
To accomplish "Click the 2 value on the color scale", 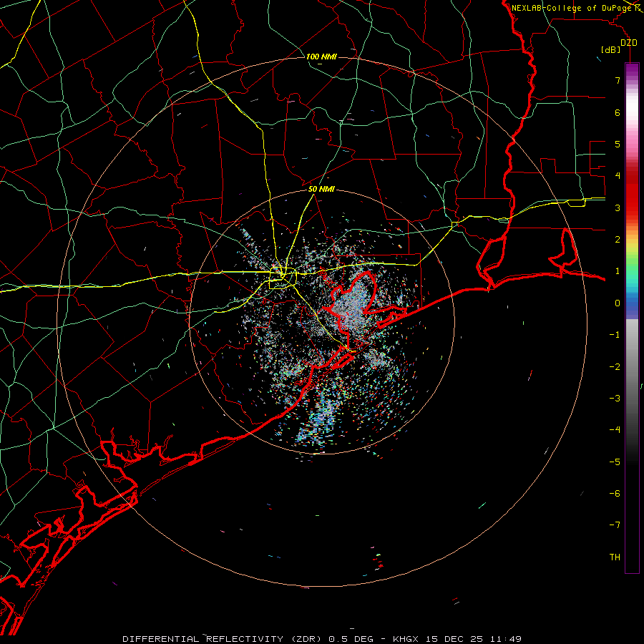I will pyautogui.click(x=618, y=240).
